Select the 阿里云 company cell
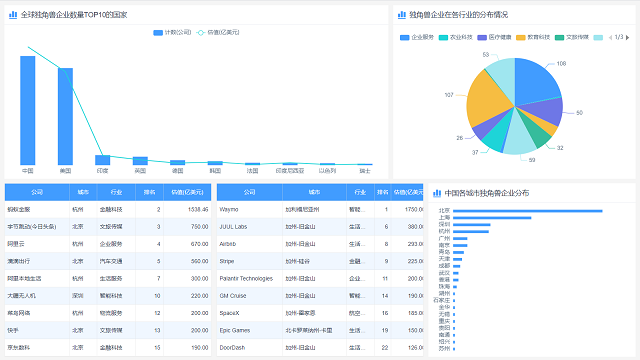The height and width of the screenshot is (360, 640). click(37, 244)
